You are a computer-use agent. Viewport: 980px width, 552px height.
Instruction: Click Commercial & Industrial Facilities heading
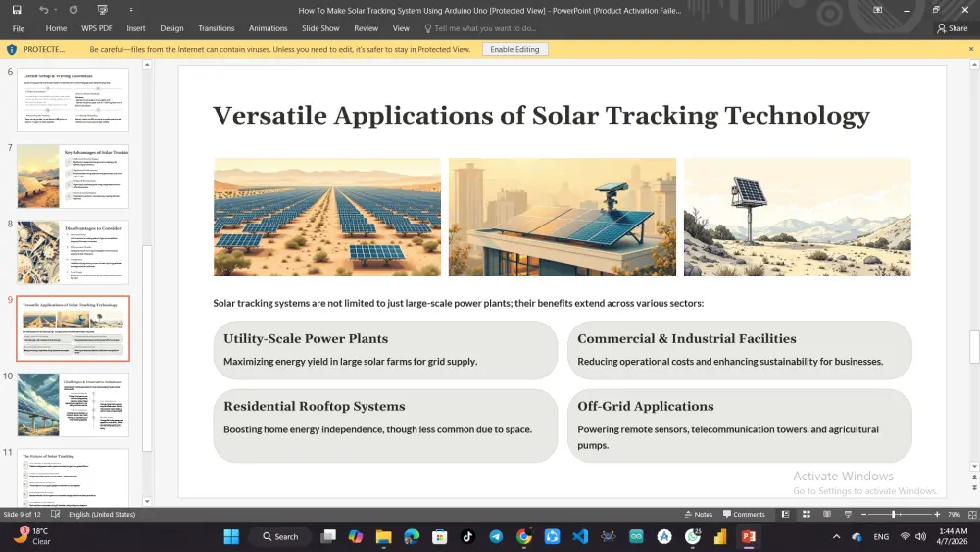(687, 339)
